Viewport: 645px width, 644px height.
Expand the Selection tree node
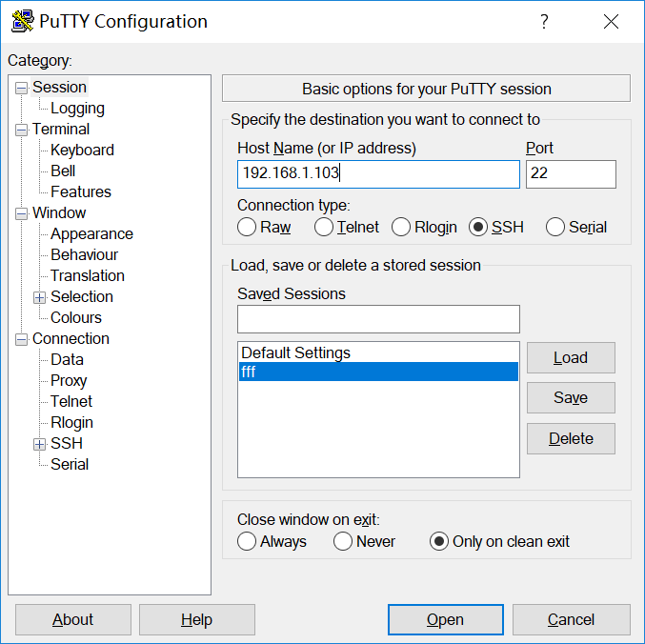(39, 298)
